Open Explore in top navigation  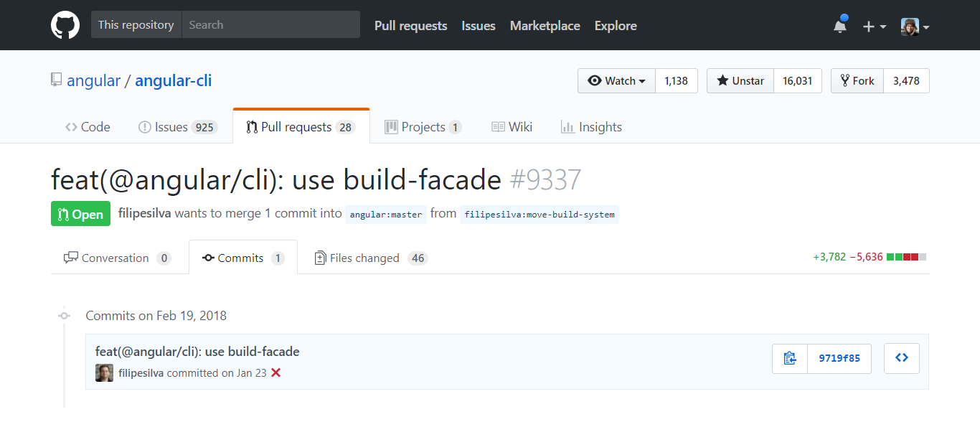point(616,26)
